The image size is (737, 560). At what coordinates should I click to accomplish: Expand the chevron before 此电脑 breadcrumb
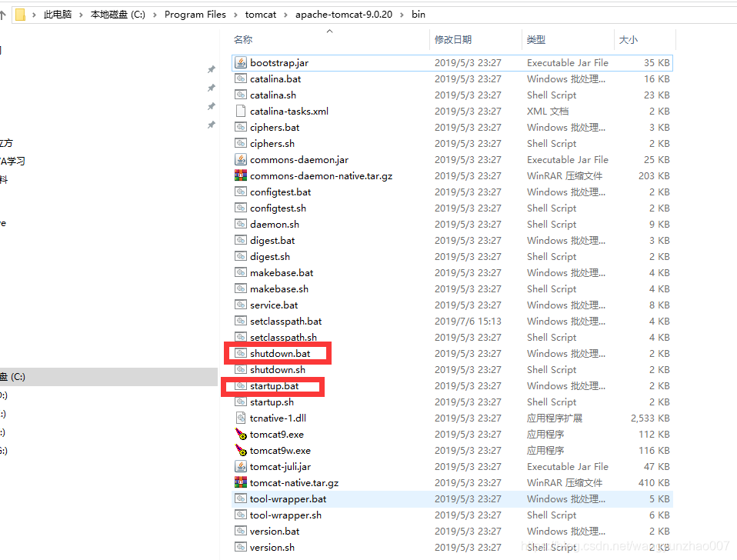click(35, 15)
